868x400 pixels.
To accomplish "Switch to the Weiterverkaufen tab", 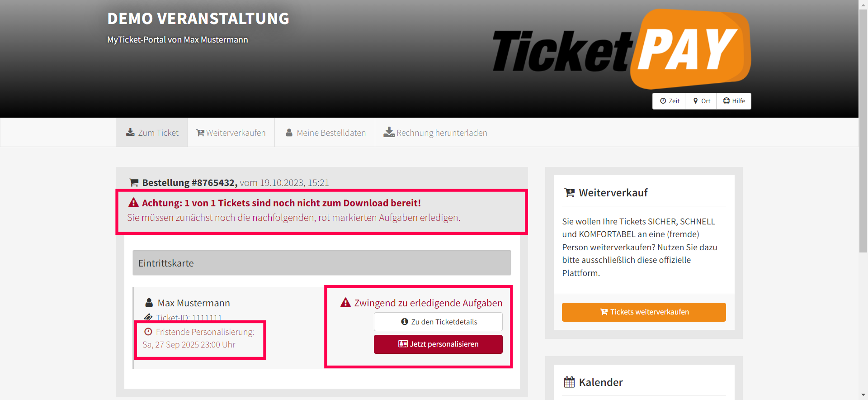I will (231, 133).
